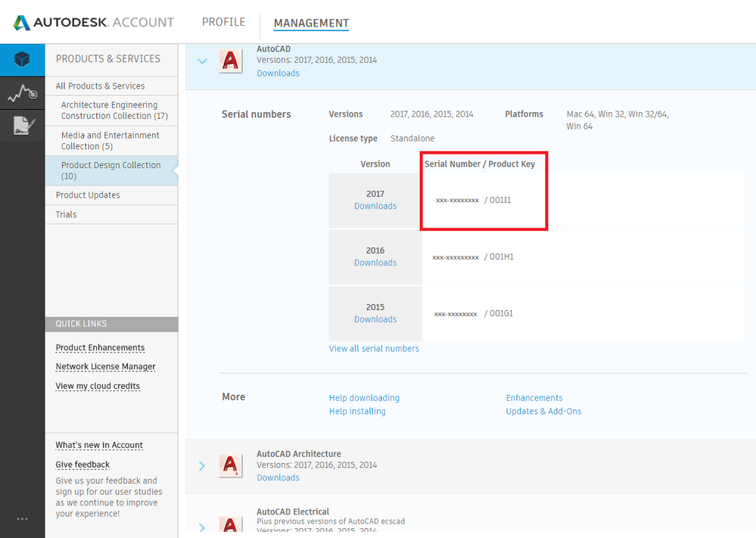
Task: Open Product Updates
Action: (x=88, y=195)
